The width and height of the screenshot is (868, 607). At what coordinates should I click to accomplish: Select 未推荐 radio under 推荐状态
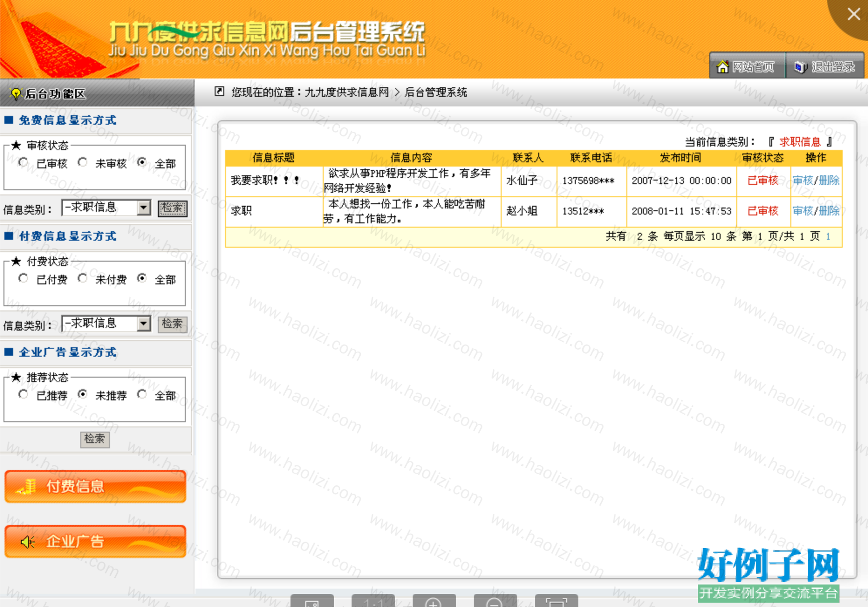(82, 395)
